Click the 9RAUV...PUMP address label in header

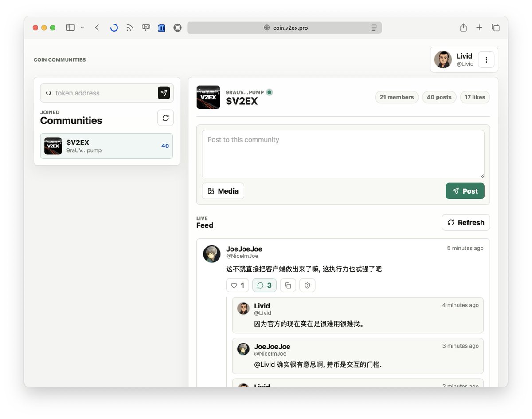pos(245,92)
